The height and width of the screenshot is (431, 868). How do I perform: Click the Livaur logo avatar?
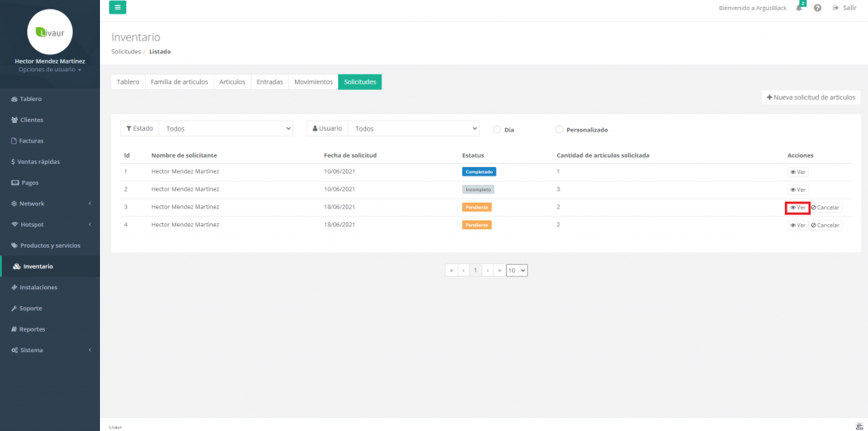point(49,31)
